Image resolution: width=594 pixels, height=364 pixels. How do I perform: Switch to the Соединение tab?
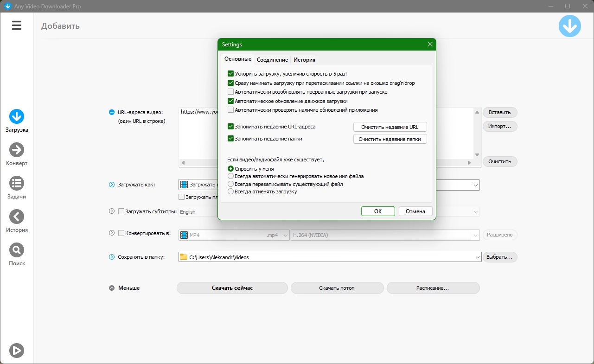(272, 59)
